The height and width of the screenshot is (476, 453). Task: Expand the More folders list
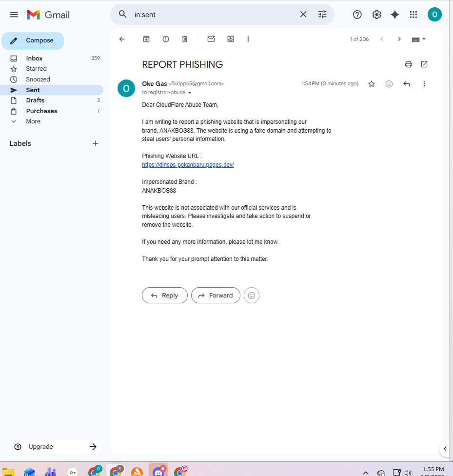(52, 121)
